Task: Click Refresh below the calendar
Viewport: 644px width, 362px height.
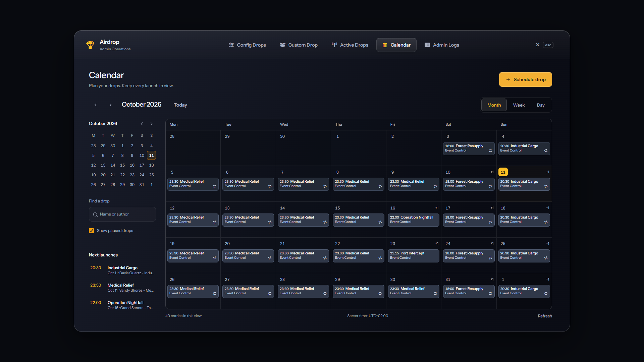Action: (545, 316)
